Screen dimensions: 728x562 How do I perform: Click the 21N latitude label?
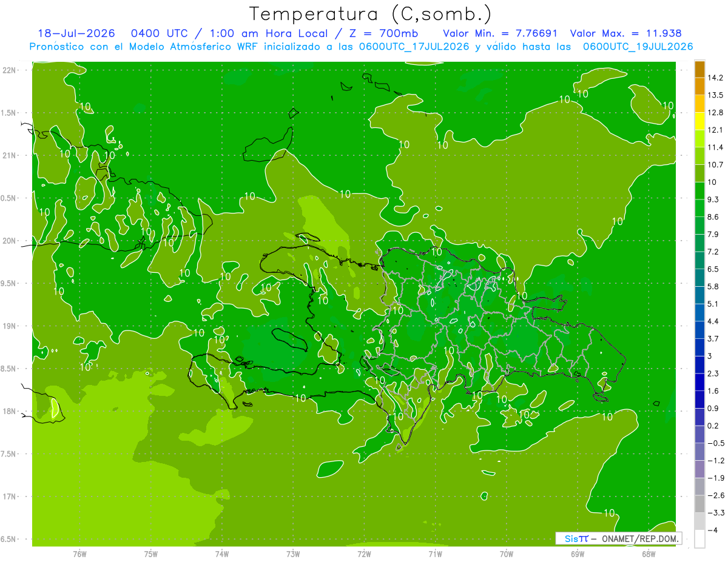[10, 155]
